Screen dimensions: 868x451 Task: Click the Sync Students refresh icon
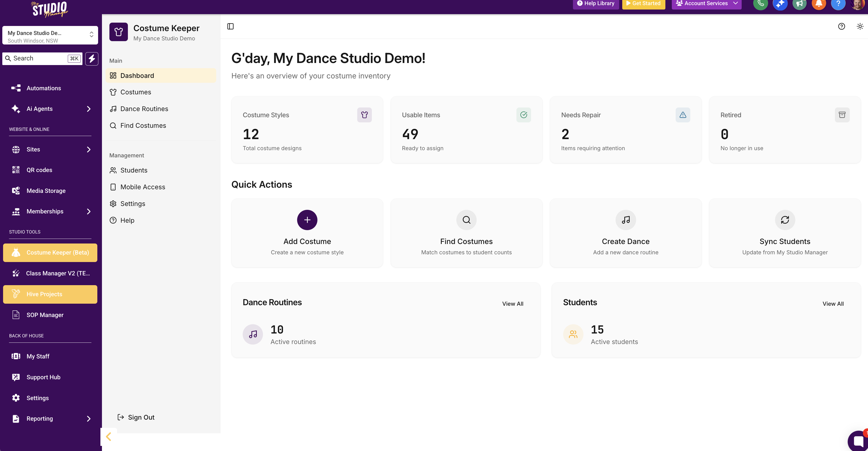(x=785, y=220)
